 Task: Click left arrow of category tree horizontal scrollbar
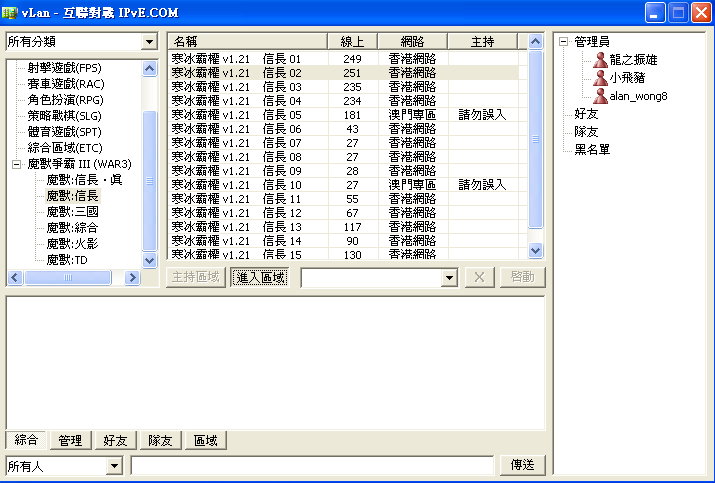(15, 277)
